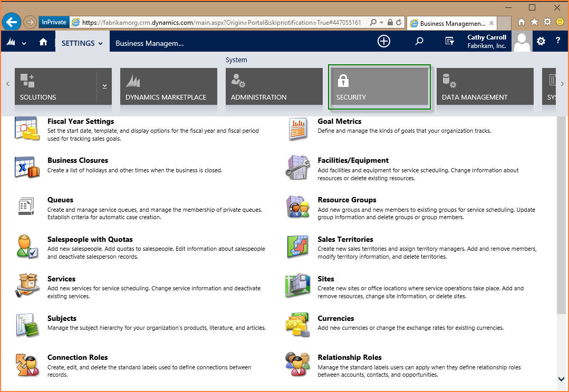Click the search magnifying glass icon
This screenshot has height=392, width=569.
[x=419, y=41]
